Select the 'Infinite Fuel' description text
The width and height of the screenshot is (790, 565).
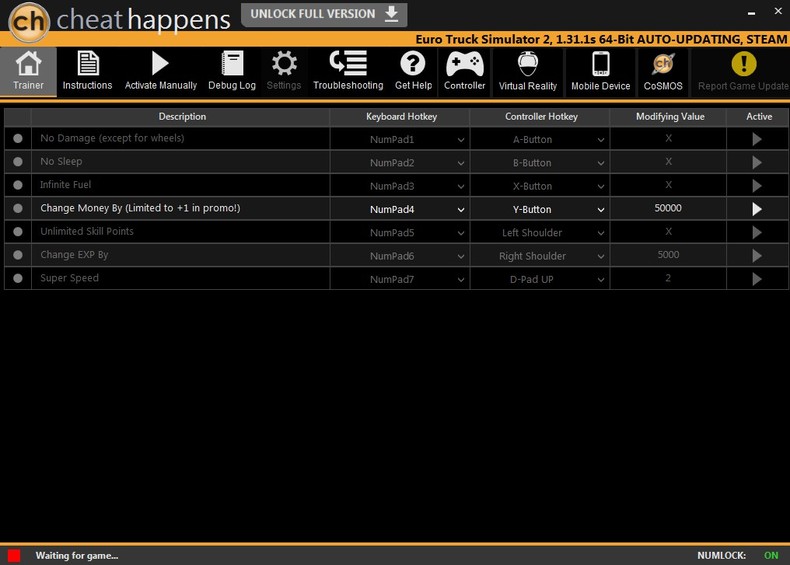click(65, 184)
